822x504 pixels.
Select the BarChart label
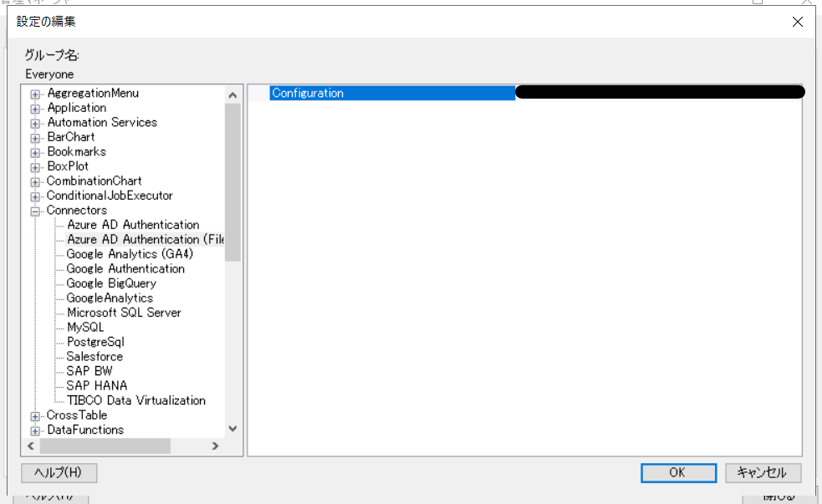click(71, 137)
